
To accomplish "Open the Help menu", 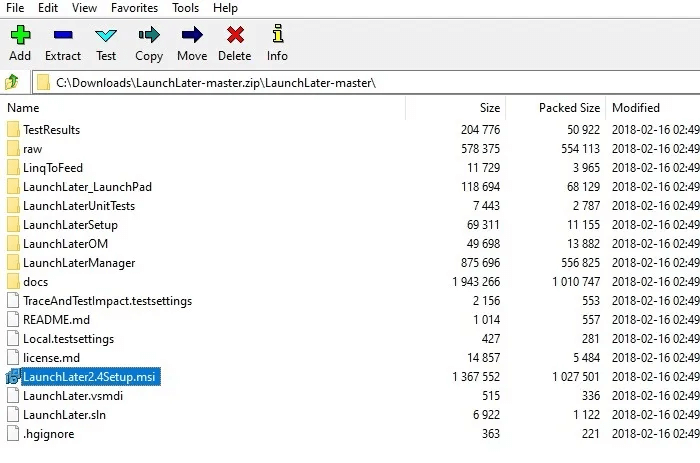I will pos(225,8).
